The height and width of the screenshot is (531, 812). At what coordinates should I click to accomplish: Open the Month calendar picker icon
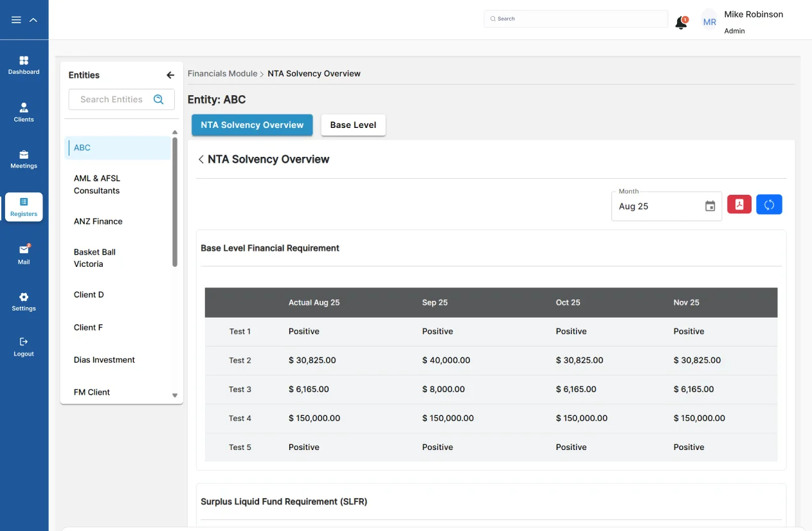pos(710,206)
